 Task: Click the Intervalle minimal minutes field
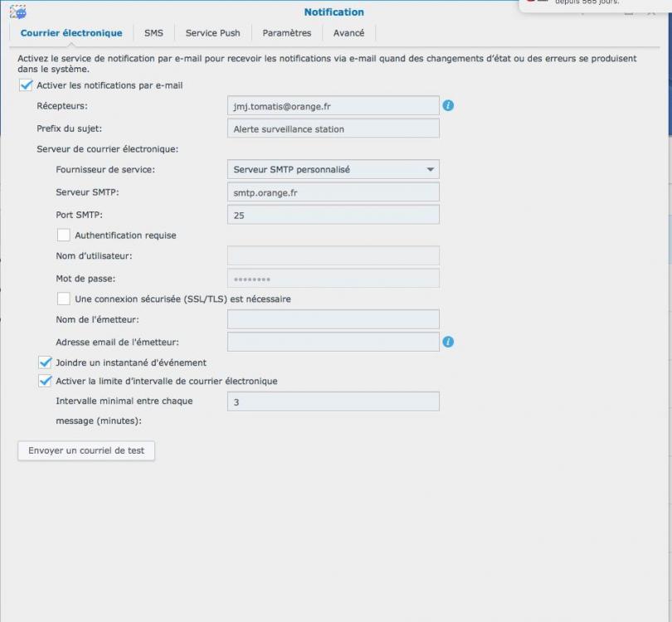pos(333,401)
